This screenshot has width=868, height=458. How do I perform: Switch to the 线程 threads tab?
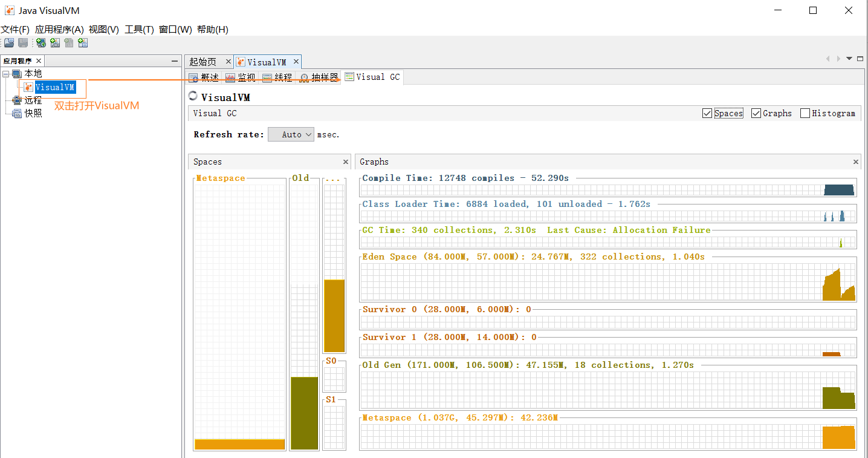tap(277, 77)
